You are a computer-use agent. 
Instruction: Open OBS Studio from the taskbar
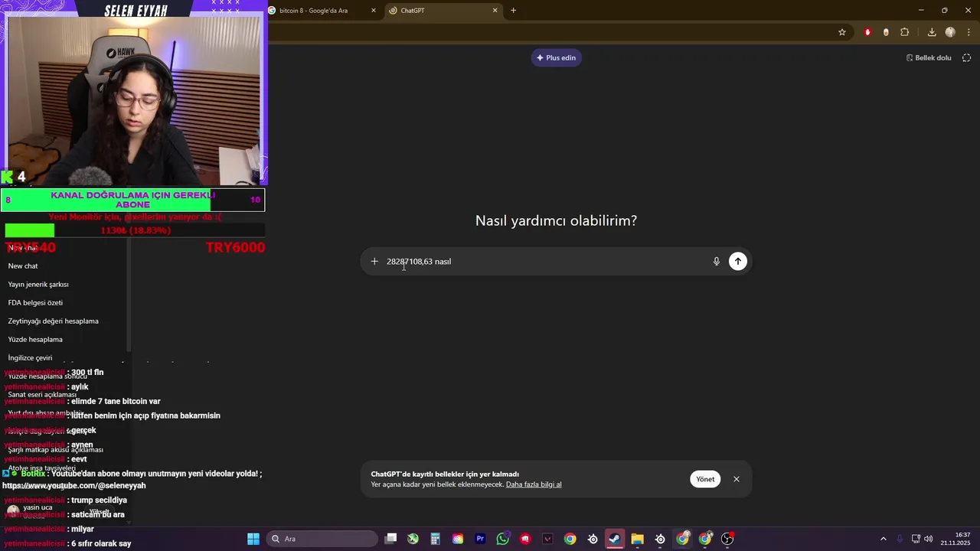click(727, 539)
